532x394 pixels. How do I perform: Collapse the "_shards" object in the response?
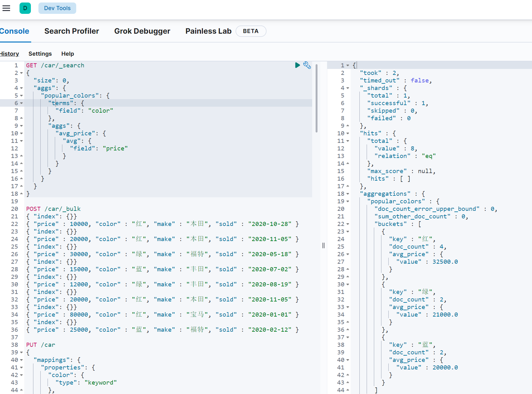tap(348, 88)
